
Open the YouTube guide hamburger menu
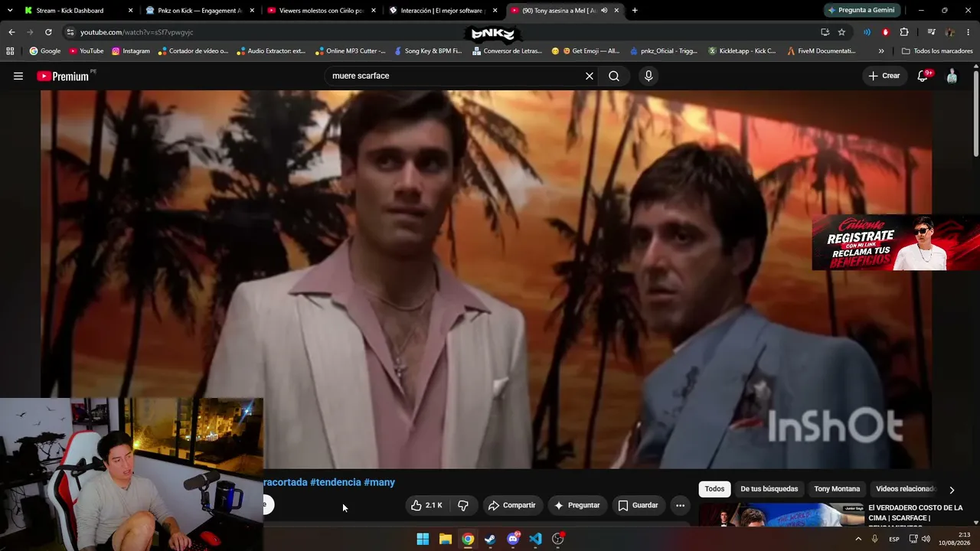tap(18, 76)
